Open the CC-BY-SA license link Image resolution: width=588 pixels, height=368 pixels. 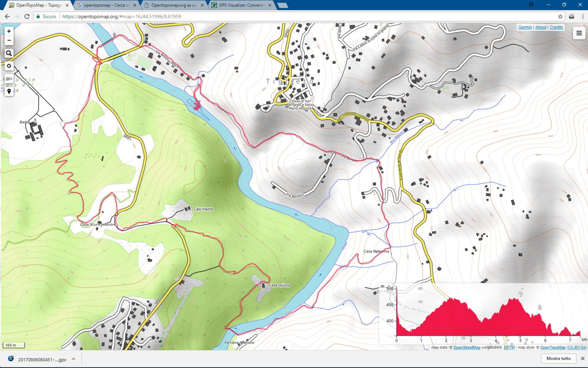(577, 347)
